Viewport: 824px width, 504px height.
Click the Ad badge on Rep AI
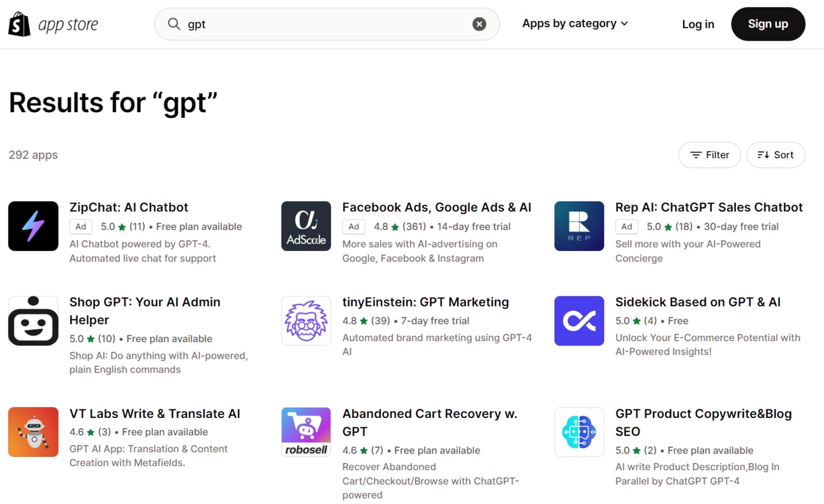pos(627,226)
